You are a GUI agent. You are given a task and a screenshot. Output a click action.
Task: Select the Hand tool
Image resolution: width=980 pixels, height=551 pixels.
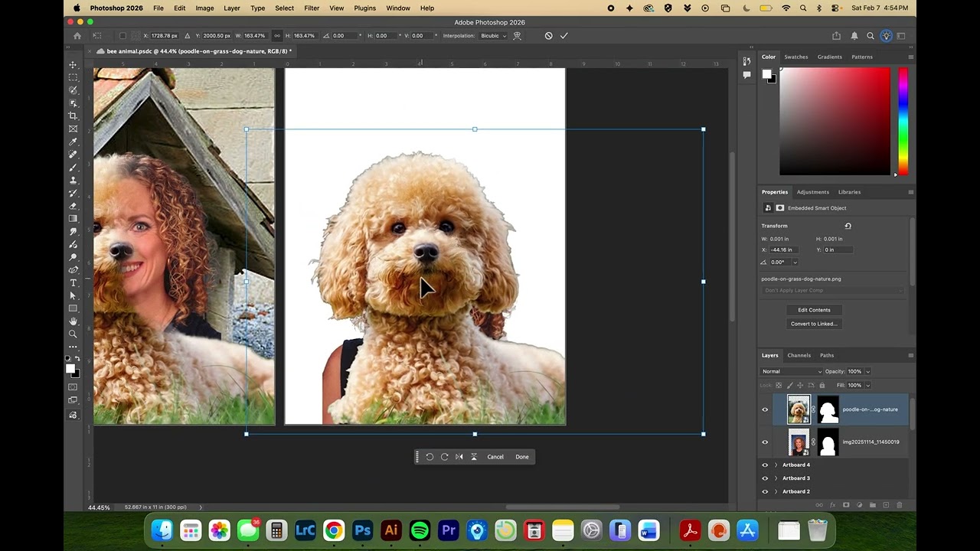pyautogui.click(x=73, y=321)
